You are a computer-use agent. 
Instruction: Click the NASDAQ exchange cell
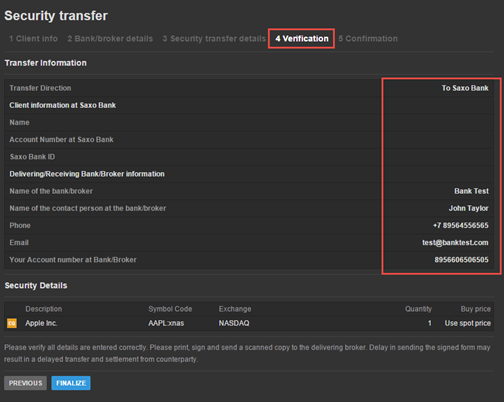[234, 323]
